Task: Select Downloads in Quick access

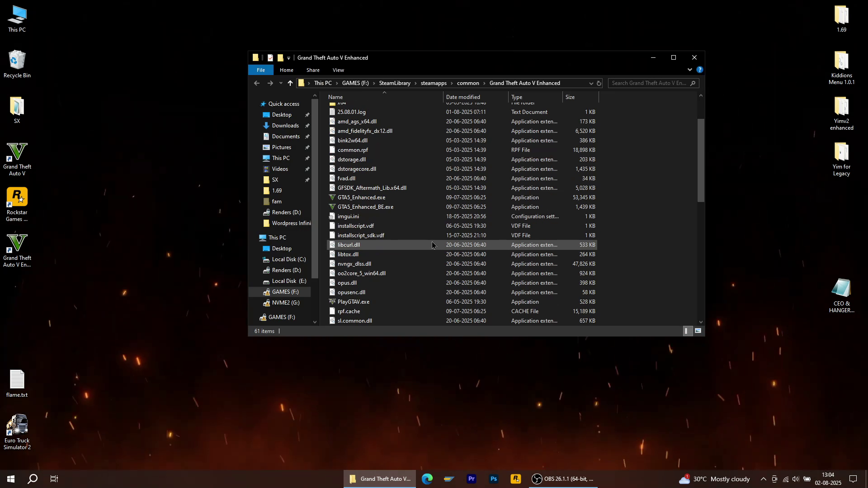Action: (x=285, y=126)
